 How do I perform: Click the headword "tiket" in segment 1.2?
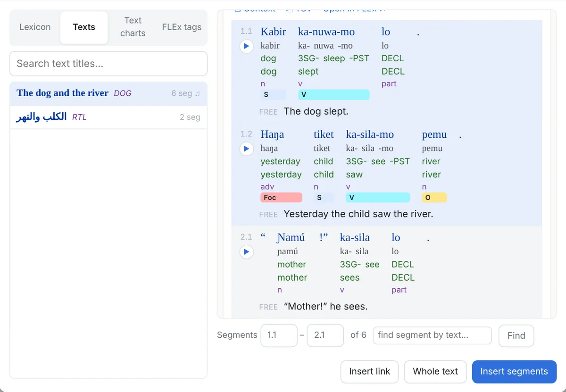coord(324,134)
